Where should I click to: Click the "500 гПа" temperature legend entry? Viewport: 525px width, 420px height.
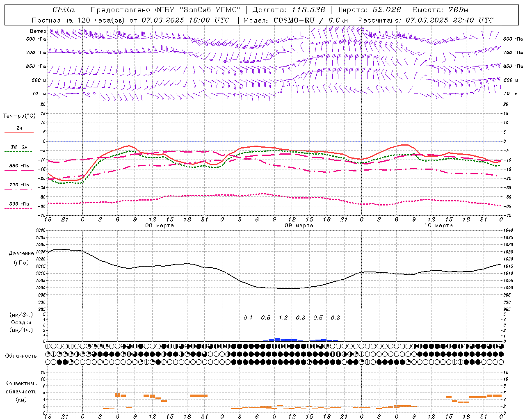pyautogui.click(x=19, y=204)
